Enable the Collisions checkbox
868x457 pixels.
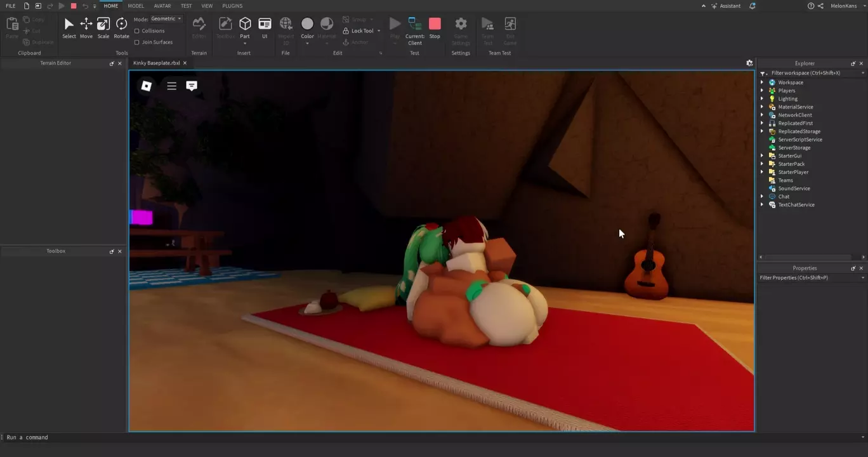pyautogui.click(x=137, y=31)
